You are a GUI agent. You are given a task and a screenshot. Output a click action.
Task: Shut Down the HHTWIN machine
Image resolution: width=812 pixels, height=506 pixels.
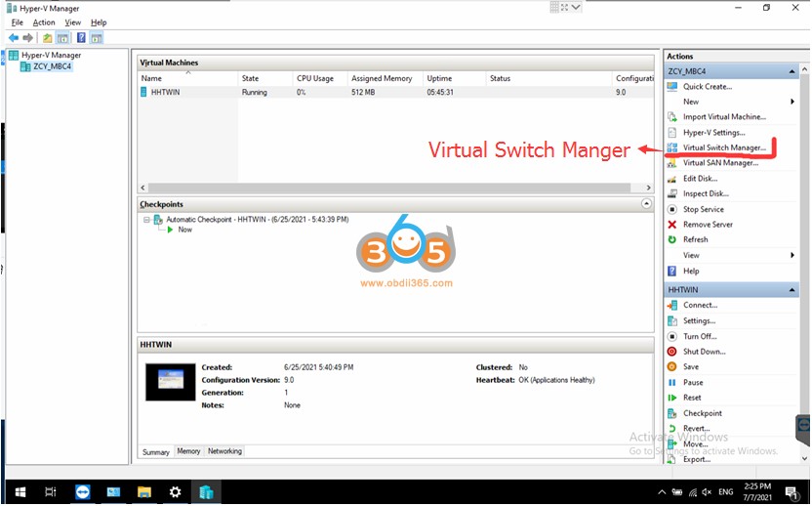704,352
